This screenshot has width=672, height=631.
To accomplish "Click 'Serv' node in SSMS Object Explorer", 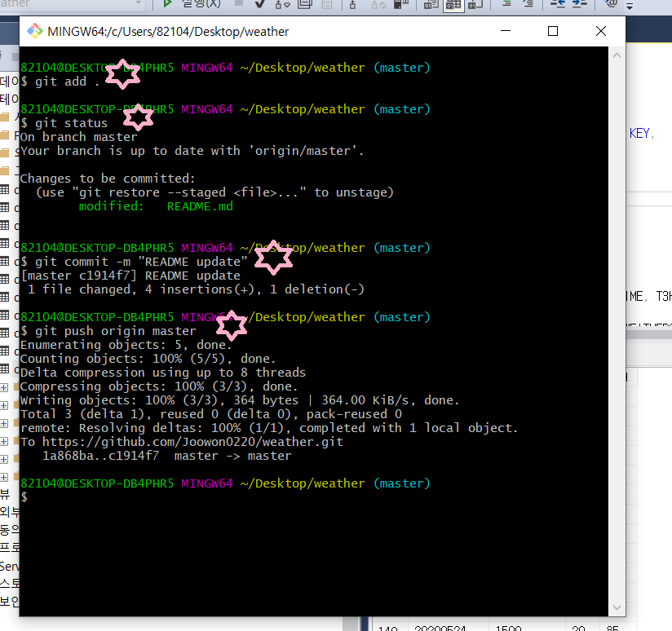I will pyautogui.click(x=9, y=567).
